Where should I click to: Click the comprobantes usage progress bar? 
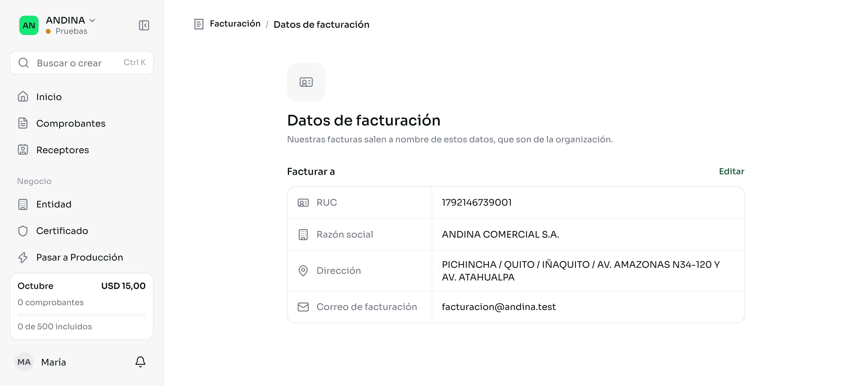tap(82, 315)
